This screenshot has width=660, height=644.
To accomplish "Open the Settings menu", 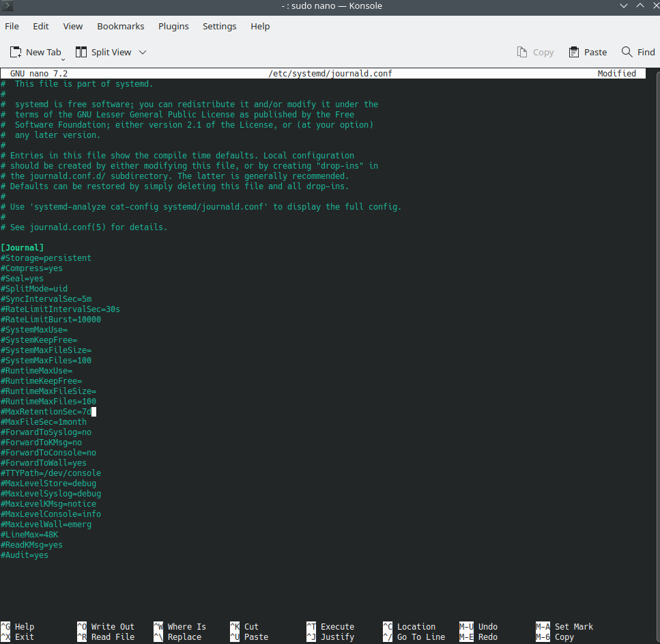I will (219, 26).
